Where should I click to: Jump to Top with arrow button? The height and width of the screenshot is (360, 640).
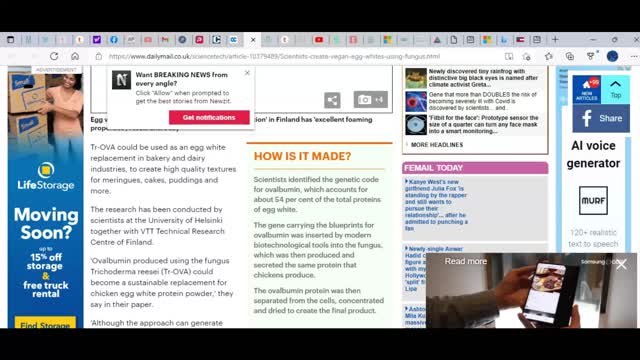click(x=616, y=89)
